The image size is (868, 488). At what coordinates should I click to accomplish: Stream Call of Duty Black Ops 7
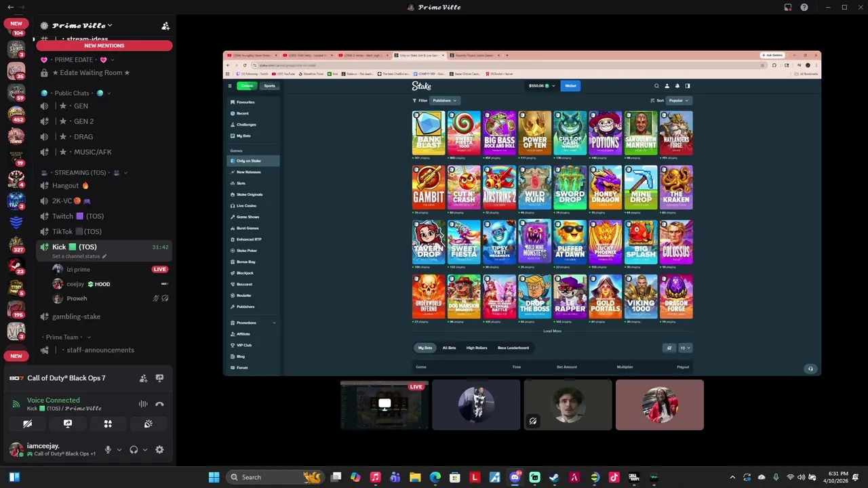(159, 378)
